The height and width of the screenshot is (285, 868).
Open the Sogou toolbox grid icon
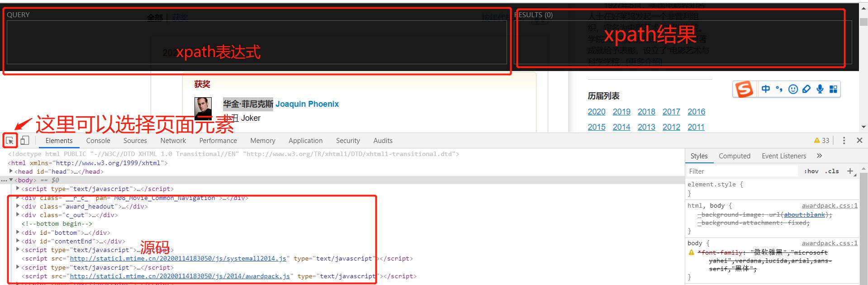pyautogui.click(x=833, y=89)
